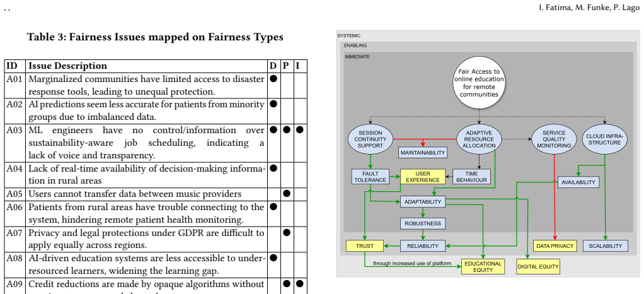Click the yellow 'TRUST' box

[x=365, y=246]
